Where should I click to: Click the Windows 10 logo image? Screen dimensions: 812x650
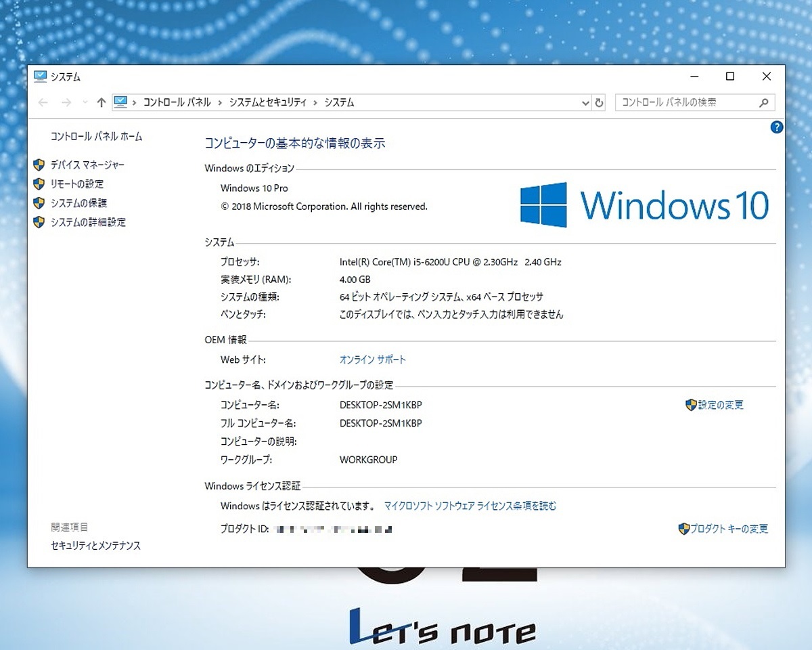(x=644, y=204)
